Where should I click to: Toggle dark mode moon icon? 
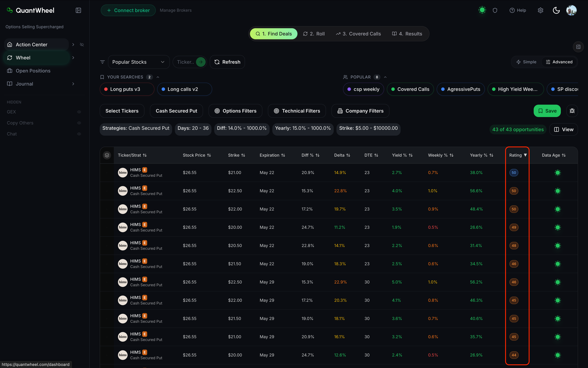click(x=556, y=10)
